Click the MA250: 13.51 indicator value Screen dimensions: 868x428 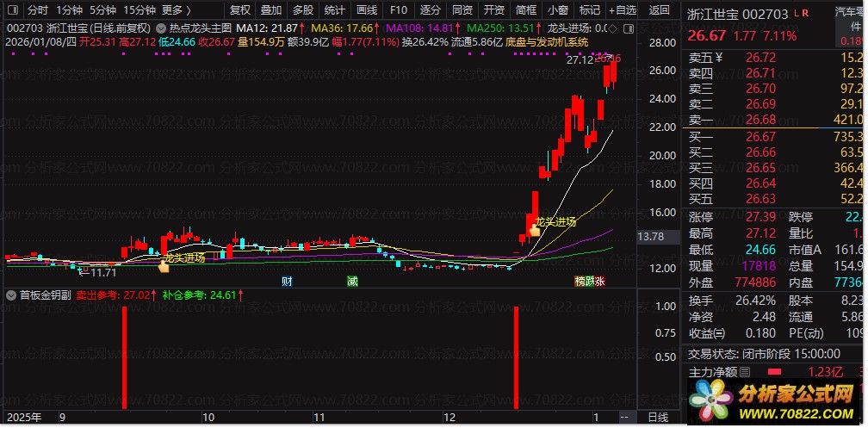coord(505,28)
